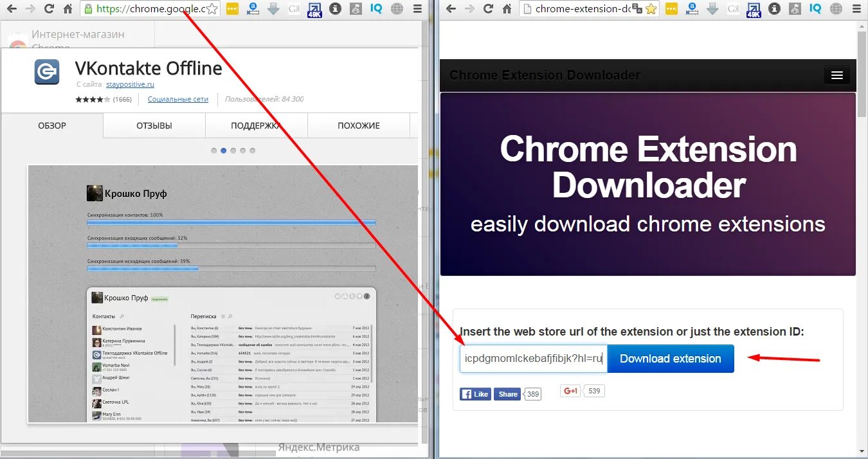Click the grey globe extension in left window
Screen dimensions: 868x459
coord(397,9)
